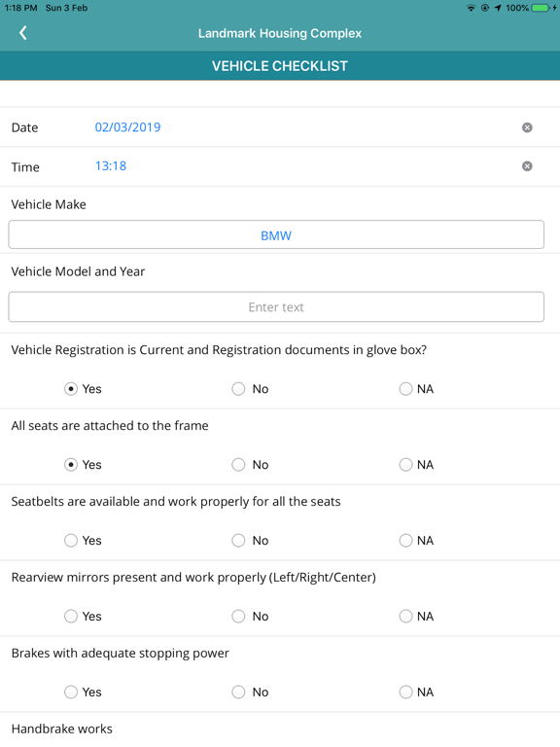
Task: Select No for Seatbelts are available
Action: (x=238, y=540)
